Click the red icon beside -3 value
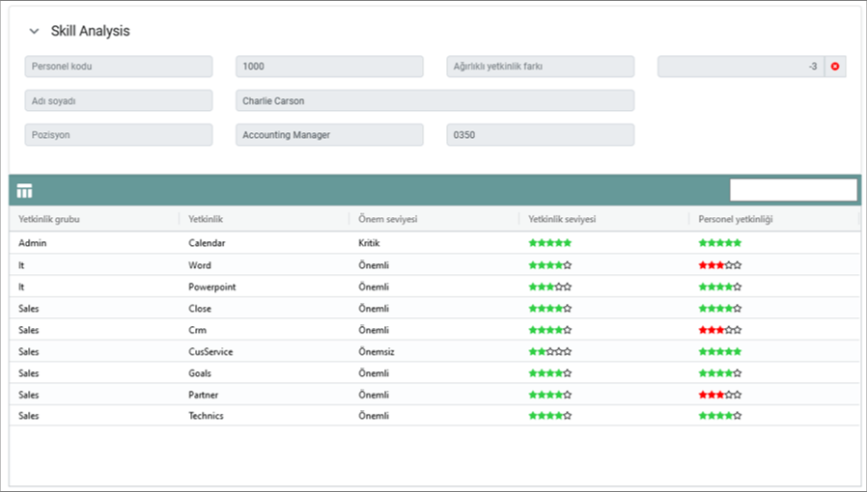868x492 pixels. pos(835,67)
